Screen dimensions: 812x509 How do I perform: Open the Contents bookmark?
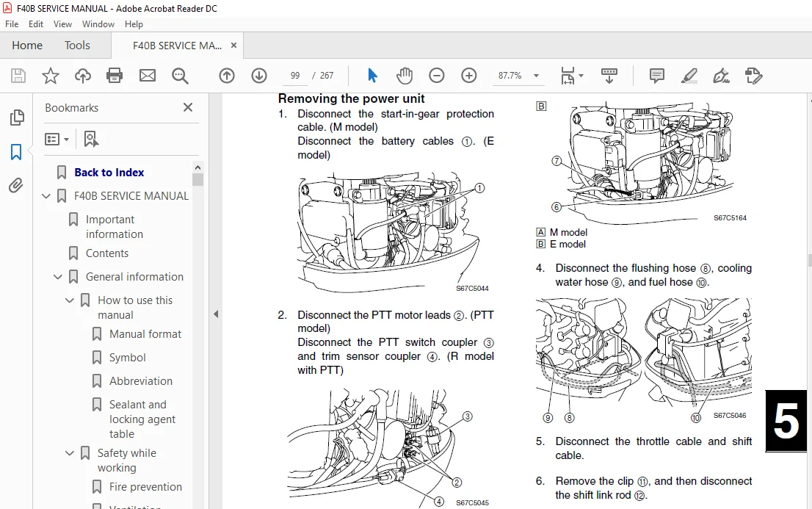[x=107, y=253]
